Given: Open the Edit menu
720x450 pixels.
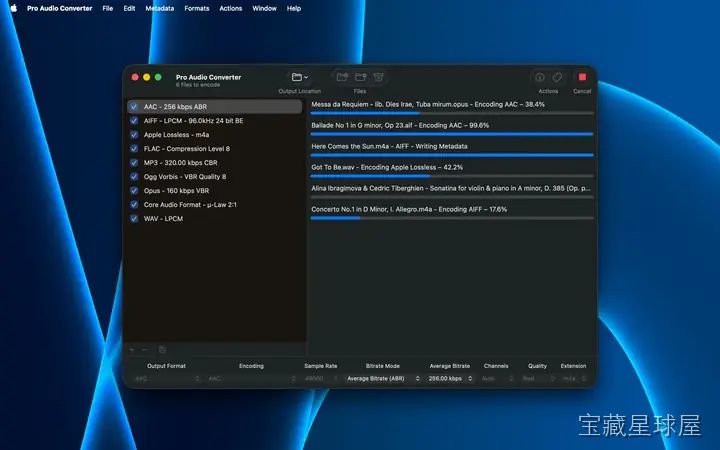Looking at the screenshot, I should click(x=129, y=8).
